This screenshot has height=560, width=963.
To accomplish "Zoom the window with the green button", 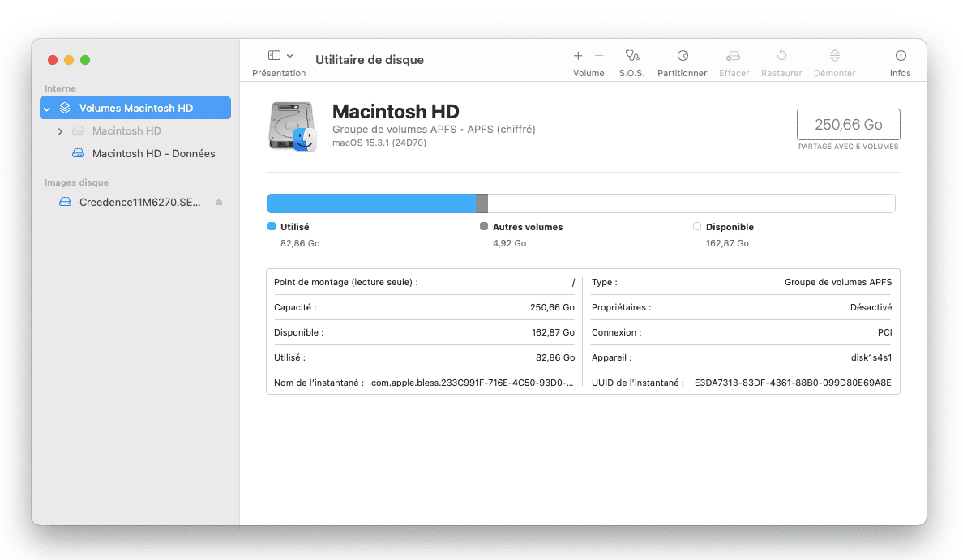I will click(85, 59).
